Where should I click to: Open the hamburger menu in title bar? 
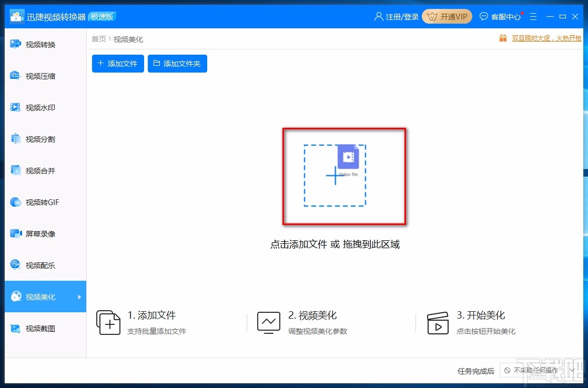533,16
